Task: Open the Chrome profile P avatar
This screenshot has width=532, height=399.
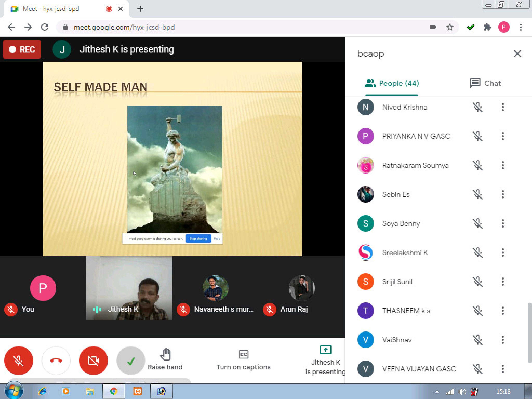Action: click(x=504, y=27)
